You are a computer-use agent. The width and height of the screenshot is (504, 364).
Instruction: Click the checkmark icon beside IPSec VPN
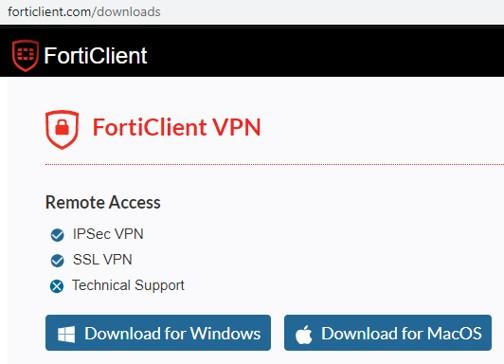click(57, 235)
